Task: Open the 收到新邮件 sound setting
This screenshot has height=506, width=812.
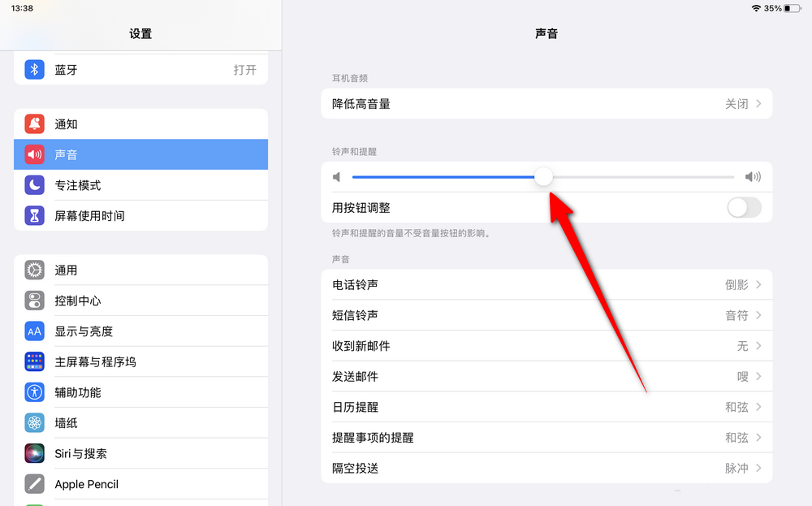Action: 546,346
